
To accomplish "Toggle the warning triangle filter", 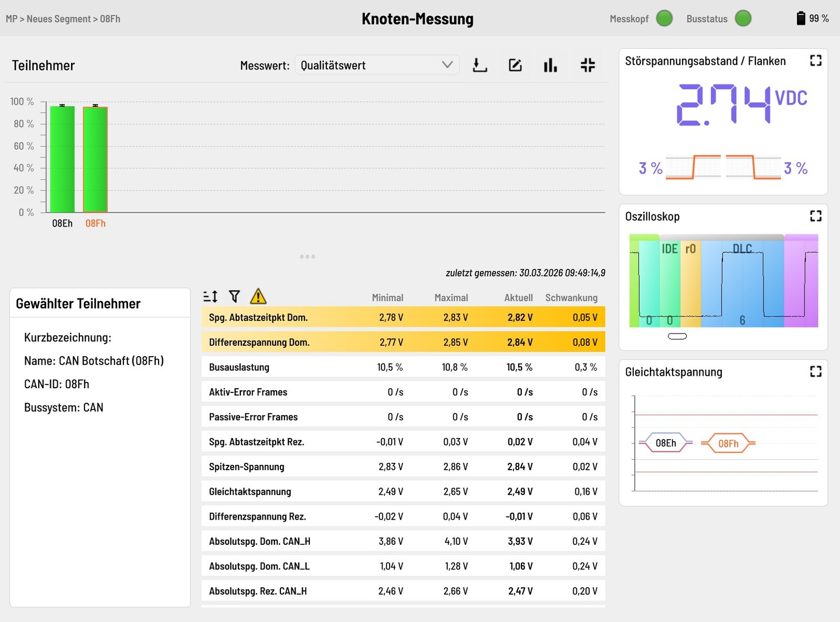I will pyautogui.click(x=258, y=297).
